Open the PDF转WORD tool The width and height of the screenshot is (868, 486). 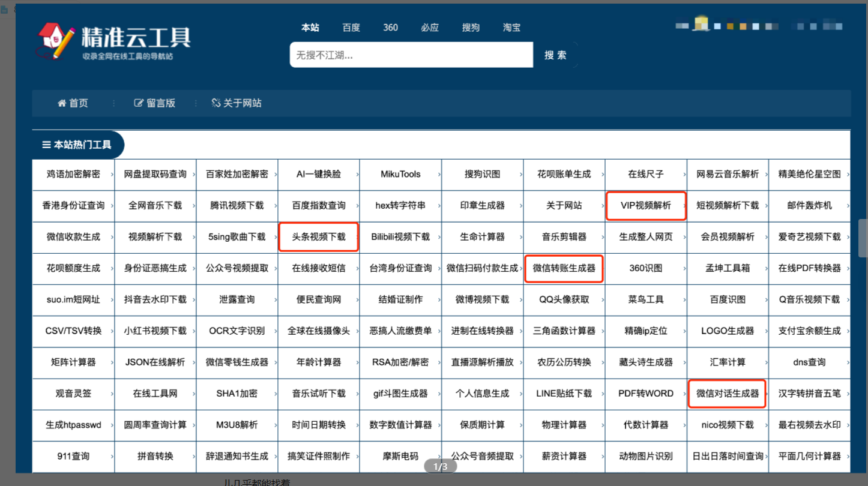[x=646, y=394]
